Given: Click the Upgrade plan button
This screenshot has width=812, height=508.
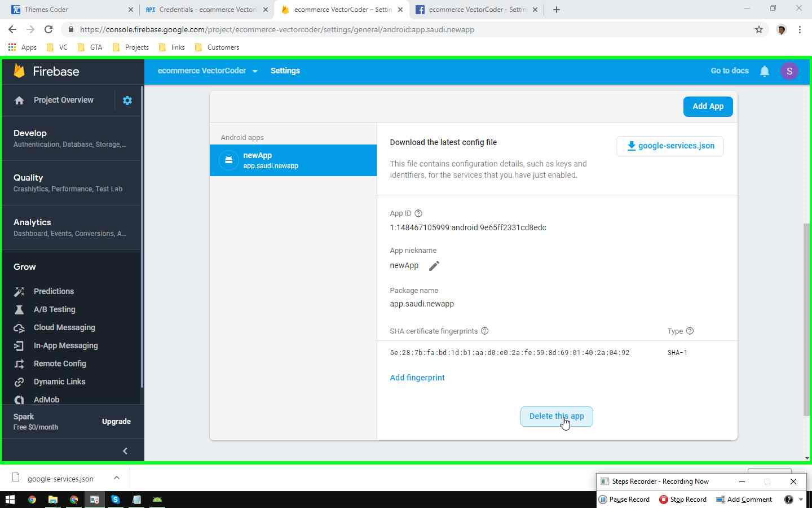Looking at the screenshot, I should (116, 422).
